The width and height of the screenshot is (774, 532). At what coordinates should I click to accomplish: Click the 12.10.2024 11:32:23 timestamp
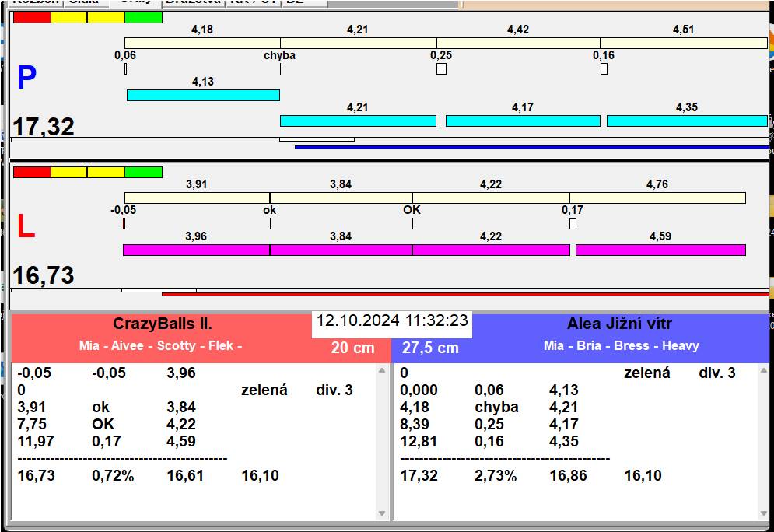click(x=392, y=320)
